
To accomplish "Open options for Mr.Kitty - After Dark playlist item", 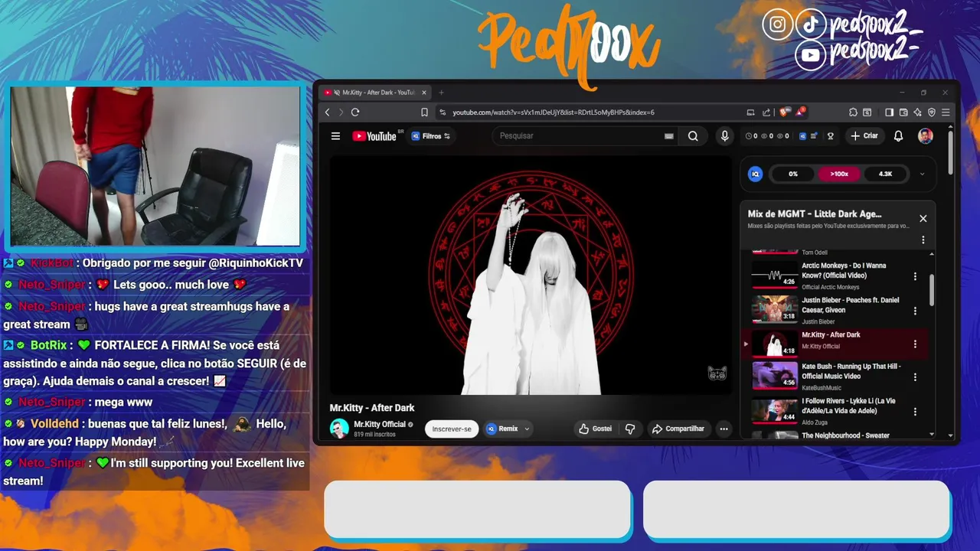I will [915, 344].
